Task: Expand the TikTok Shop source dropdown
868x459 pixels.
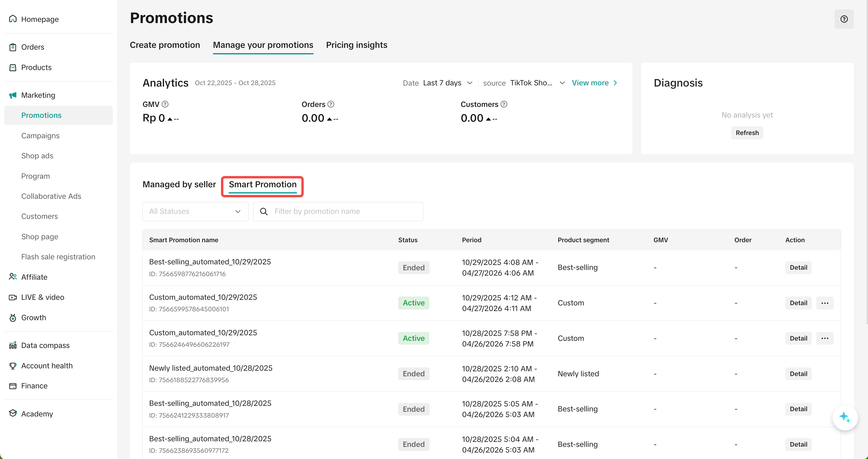Action: 537,83
